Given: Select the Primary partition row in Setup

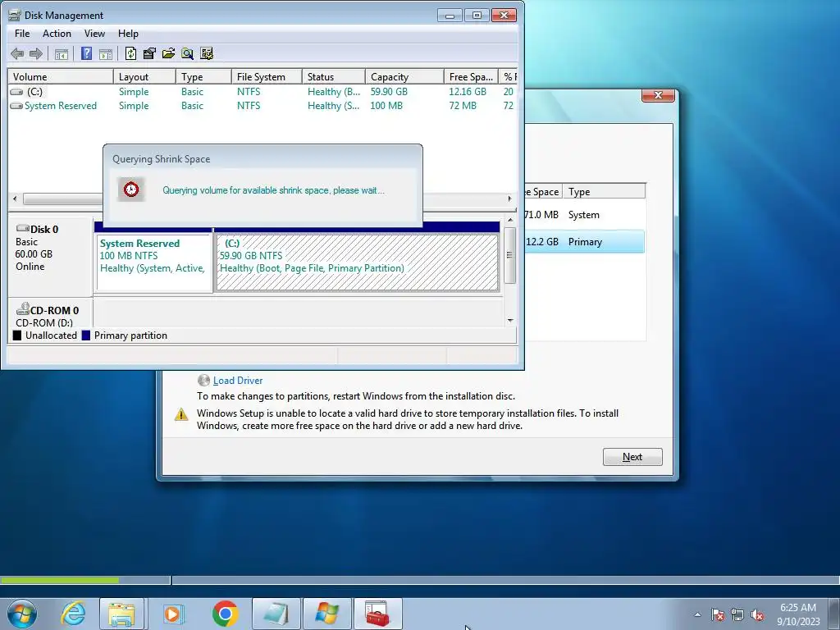Looking at the screenshot, I should [x=585, y=242].
